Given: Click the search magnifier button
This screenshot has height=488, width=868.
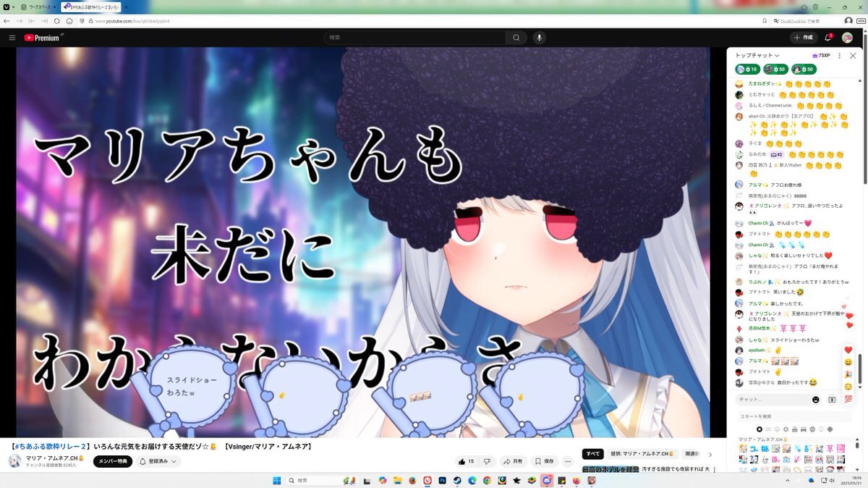Looking at the screenshot, I should (x=516, y=38).
